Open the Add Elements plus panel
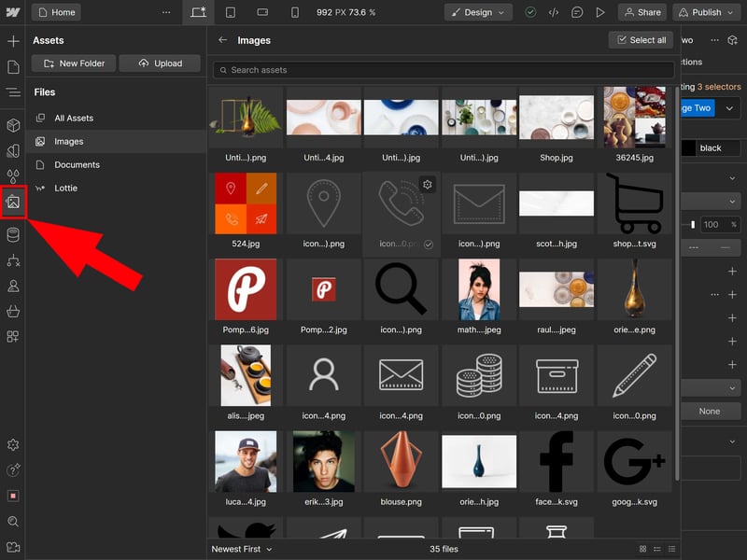This screenshot has width=747, height=560. 13,42
